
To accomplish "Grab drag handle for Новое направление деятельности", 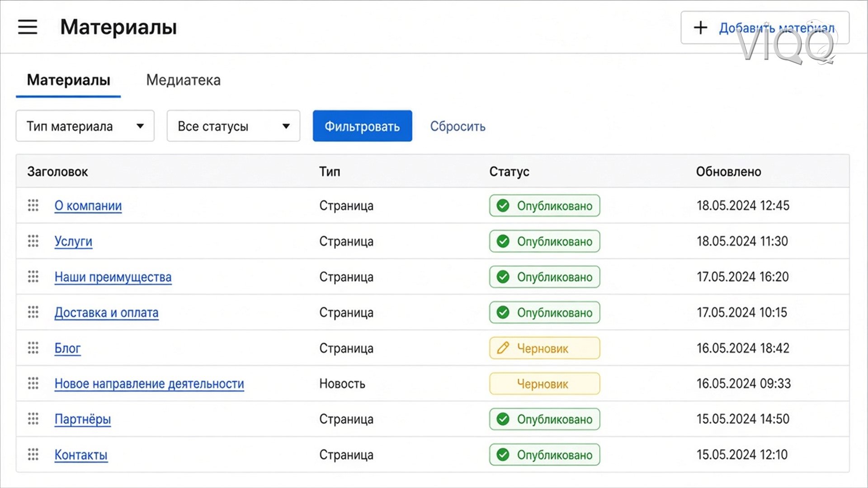I will pyautogui.click(x=33, y=384).
